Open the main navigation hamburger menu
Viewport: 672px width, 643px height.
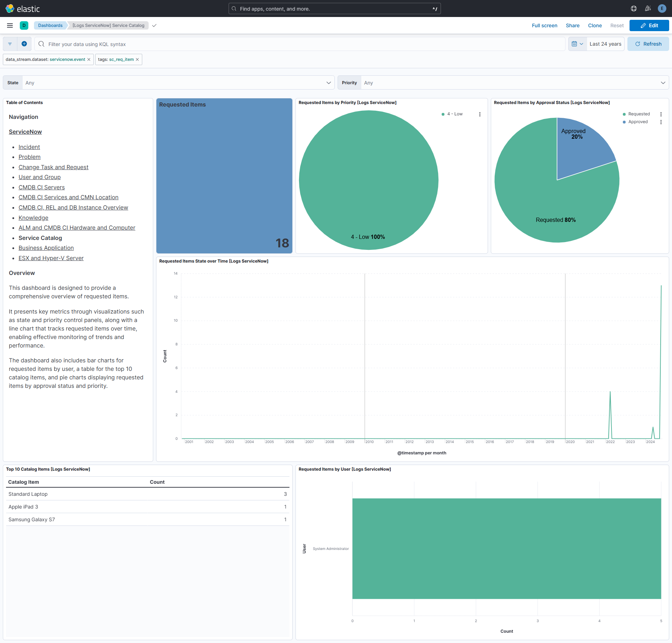(10, 25)
